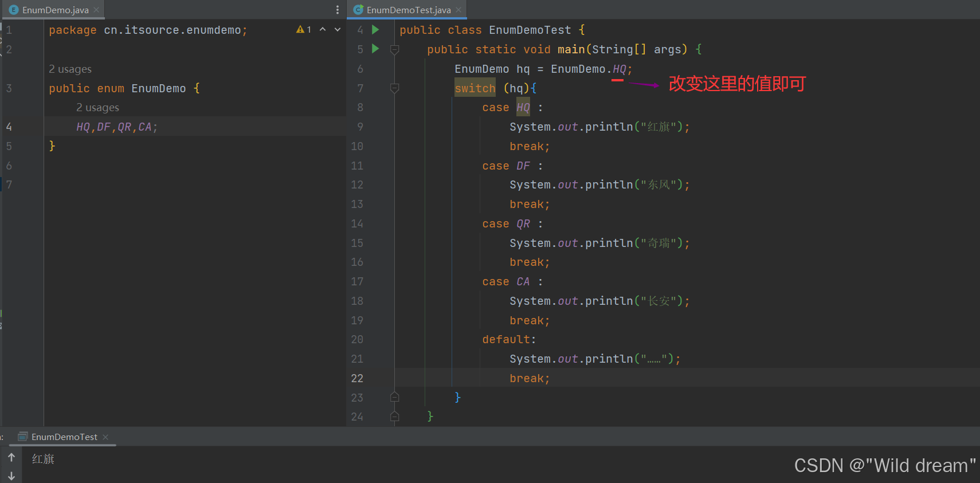Image resolution: width=980 pixels, height=483 pixels.
Task: Click the console output text 红旗
Action: 43,459
